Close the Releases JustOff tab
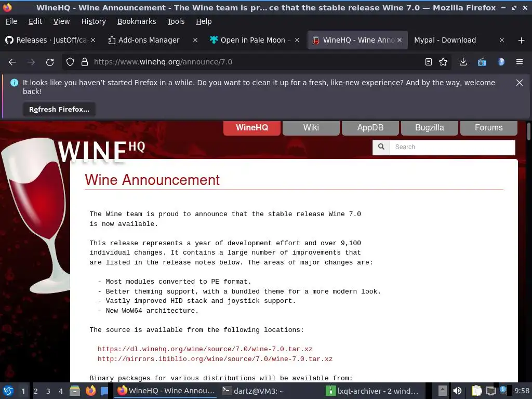 [93, 40]
